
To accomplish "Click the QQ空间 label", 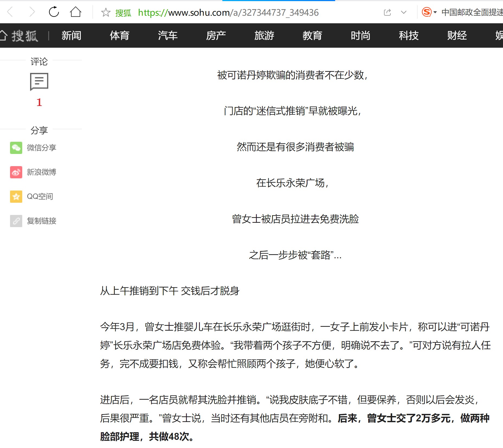I will click(40, 196).
